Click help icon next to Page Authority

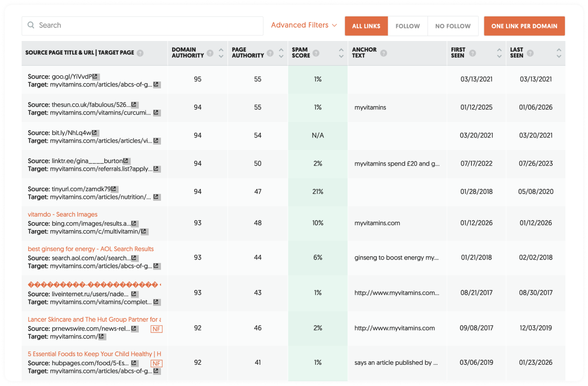(x=270, y=53)
